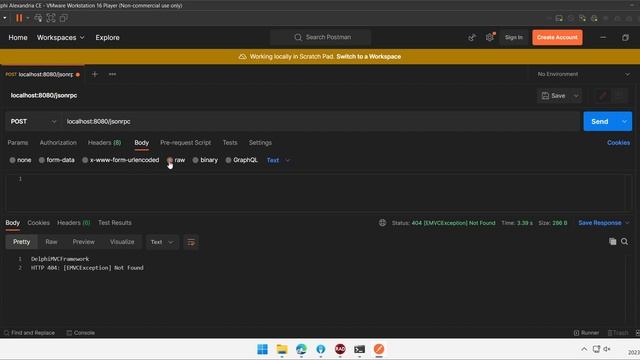Click the edit pencil icon beside Save
This screenshot has height=360, width=640.
(x=602, y=96)
